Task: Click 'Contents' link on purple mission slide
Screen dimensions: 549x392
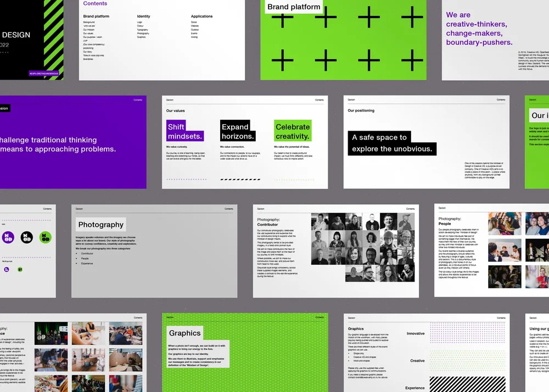Action: coord(138,100)
